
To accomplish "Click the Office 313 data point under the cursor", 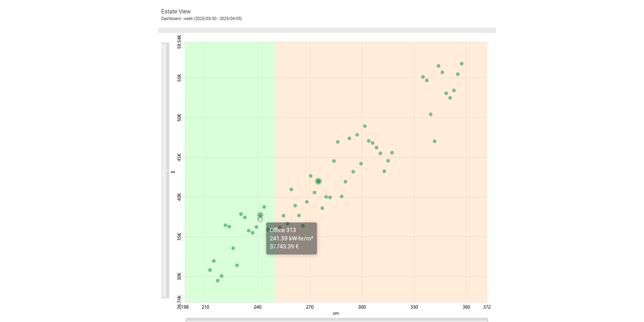I will point(260,215).
